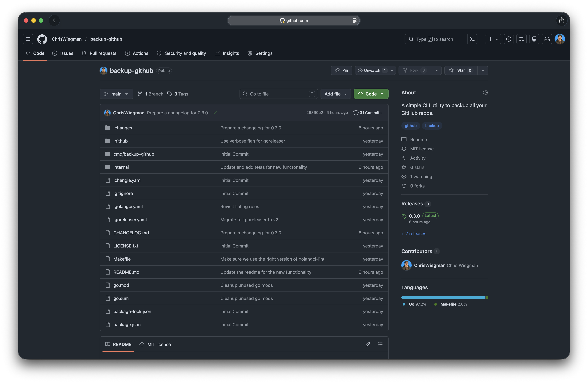The height and width of the screenshot is (383, 588).
Task: Star the backup-github repository
Action: coord(461,70)
